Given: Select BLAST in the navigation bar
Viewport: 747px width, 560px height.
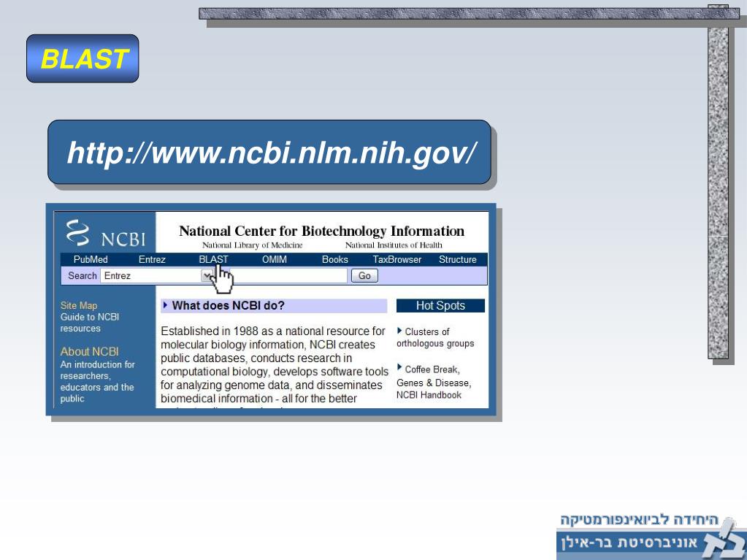Looking at the screenshot, I should pos(213,259).
